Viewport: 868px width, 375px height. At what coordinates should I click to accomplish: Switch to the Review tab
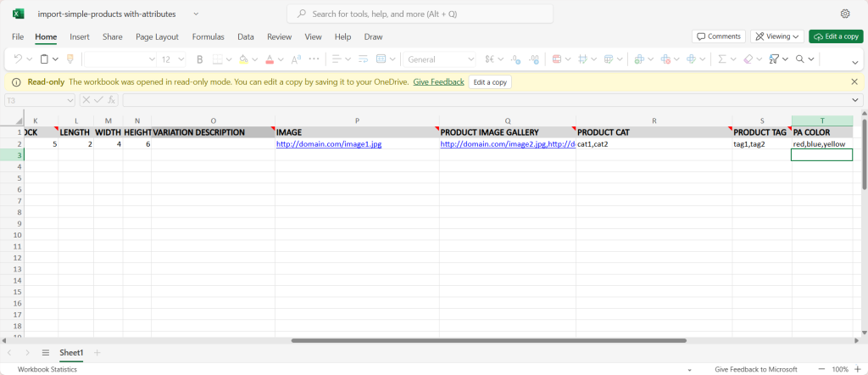coord(279,36)
